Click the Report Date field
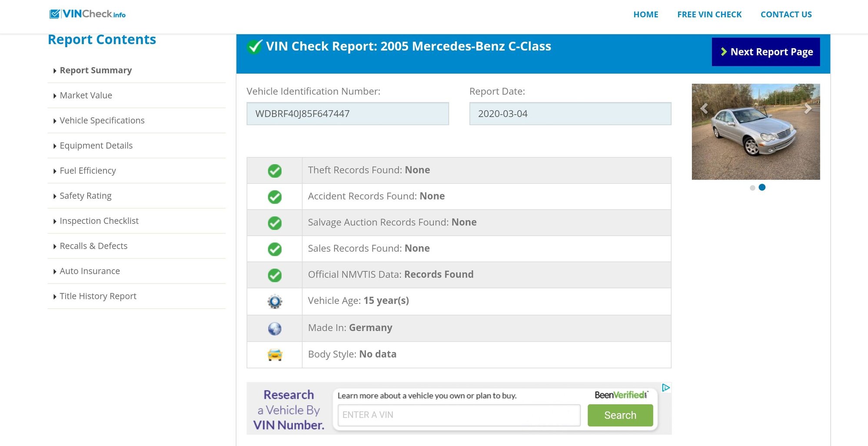The width and height of the screenshot is (868, 446). click(570, 113)
